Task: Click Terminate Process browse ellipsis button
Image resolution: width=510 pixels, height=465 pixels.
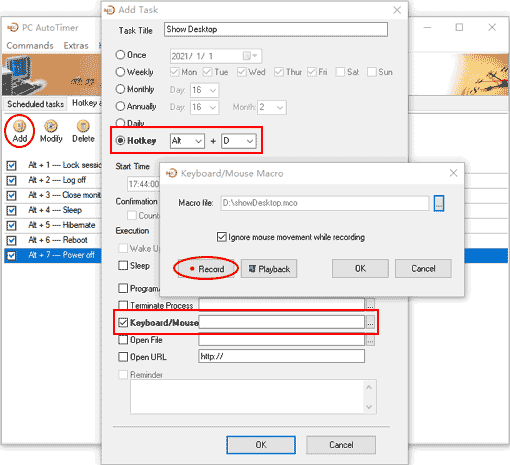Action: coord(370,304)
